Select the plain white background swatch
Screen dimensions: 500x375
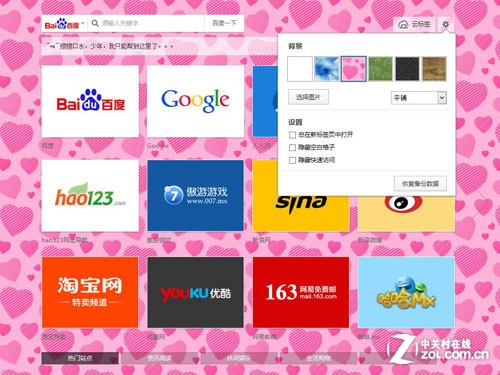300,69
